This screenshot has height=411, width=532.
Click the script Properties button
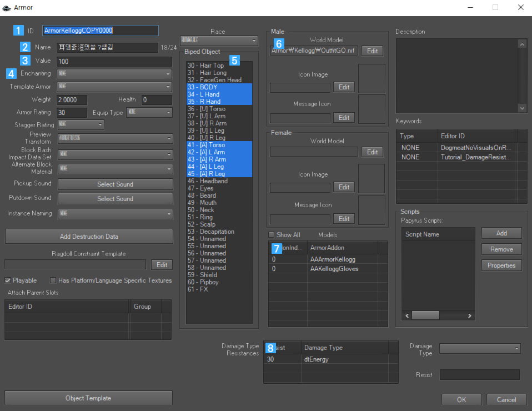[x=501, y=265]
